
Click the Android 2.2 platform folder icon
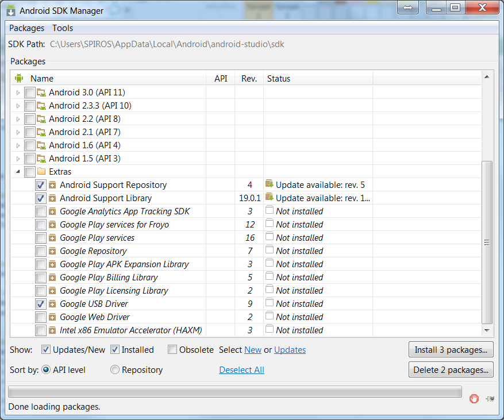tap(41, 119)
